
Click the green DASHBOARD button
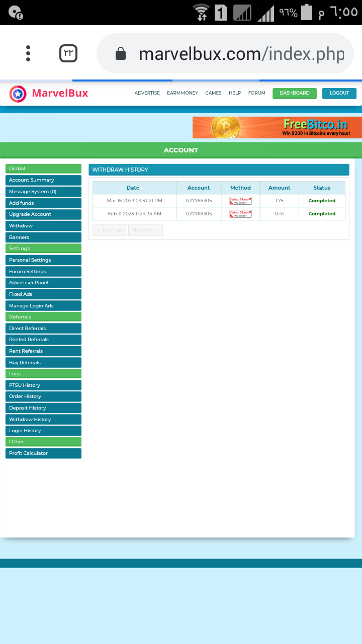point(295,93)
